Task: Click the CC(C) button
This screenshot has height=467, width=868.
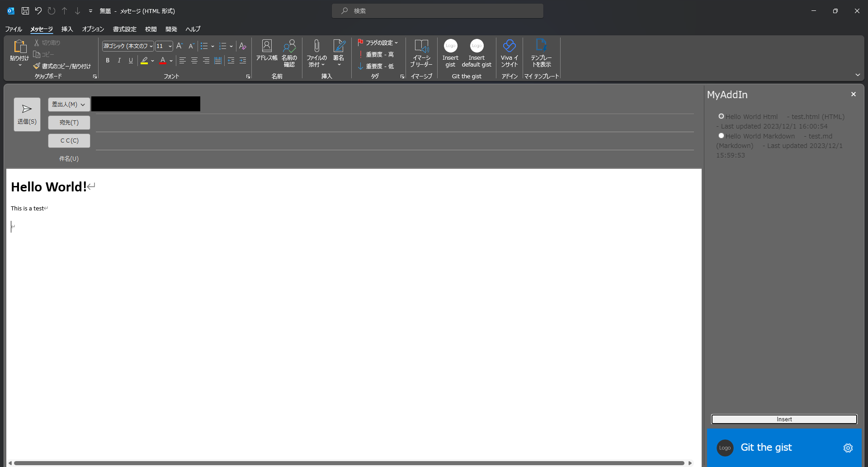Action: click(x=69, y=141)
